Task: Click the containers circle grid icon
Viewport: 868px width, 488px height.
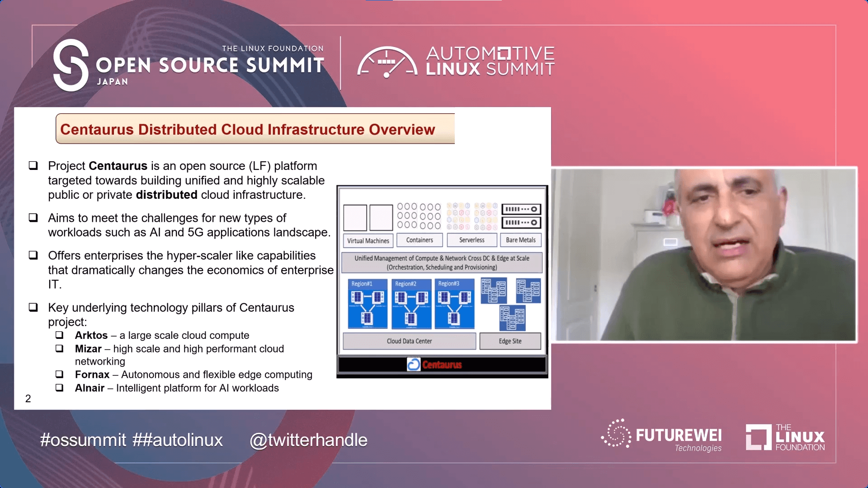Action: [x=419, y=216]
